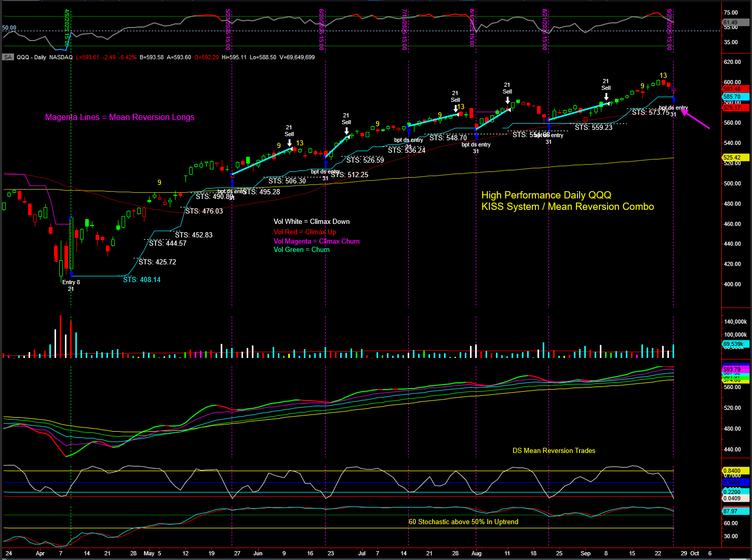The width and height of the screenshot is (752, 560).
Task: Select the yellow 0.8400 oscillator level tag
Action: pos(735,471)
